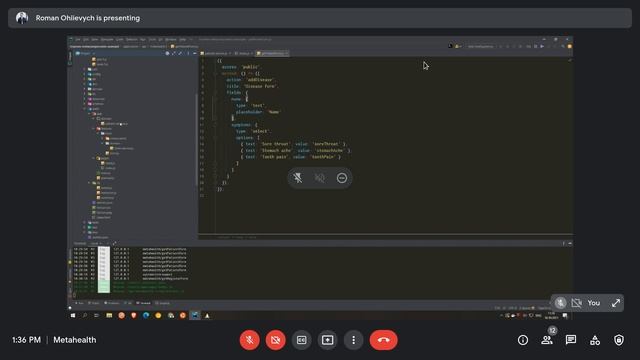Click the "Roman Ohlievych is presenting" text
The image size is (640, 360).
click(x=88, y=18)
